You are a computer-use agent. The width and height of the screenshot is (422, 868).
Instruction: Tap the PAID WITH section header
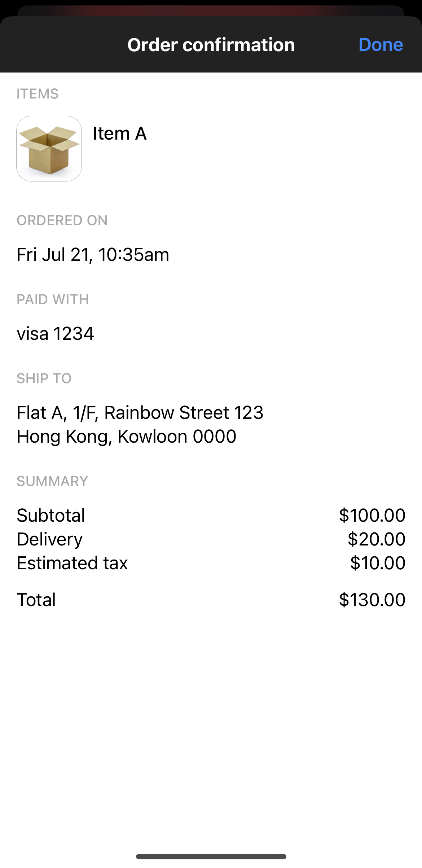point(53,299)
